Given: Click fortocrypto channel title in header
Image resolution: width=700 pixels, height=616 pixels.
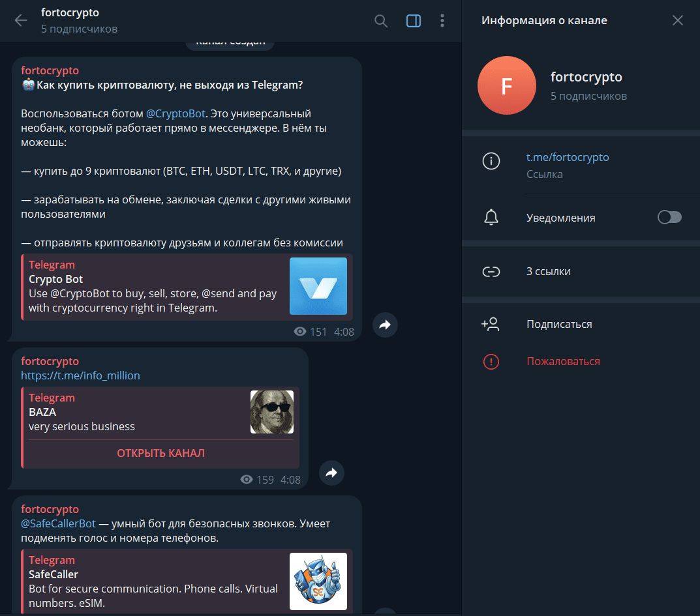Looking at the screenshot, I should 70,12.
